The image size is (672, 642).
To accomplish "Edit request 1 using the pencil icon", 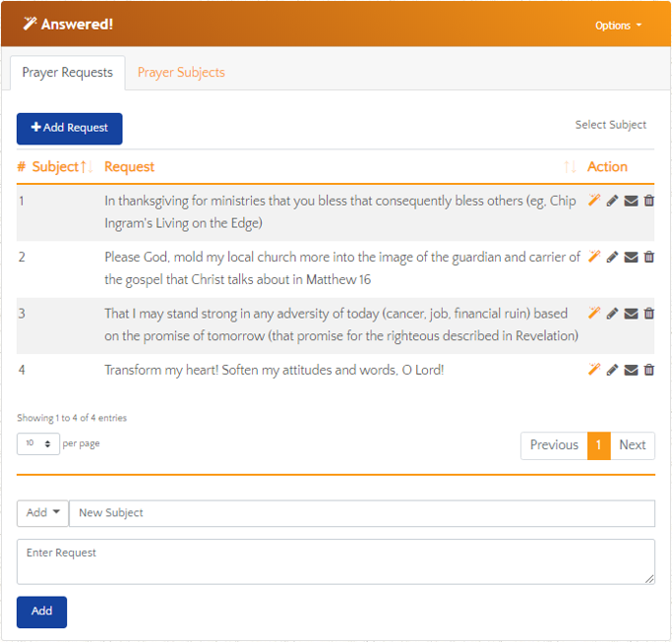I will [612, 201].
